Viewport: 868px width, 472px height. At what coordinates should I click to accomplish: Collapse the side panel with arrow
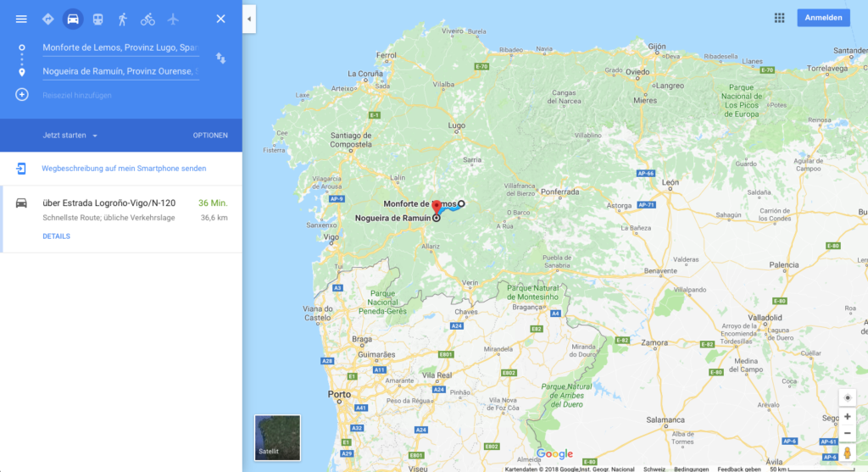249,19
